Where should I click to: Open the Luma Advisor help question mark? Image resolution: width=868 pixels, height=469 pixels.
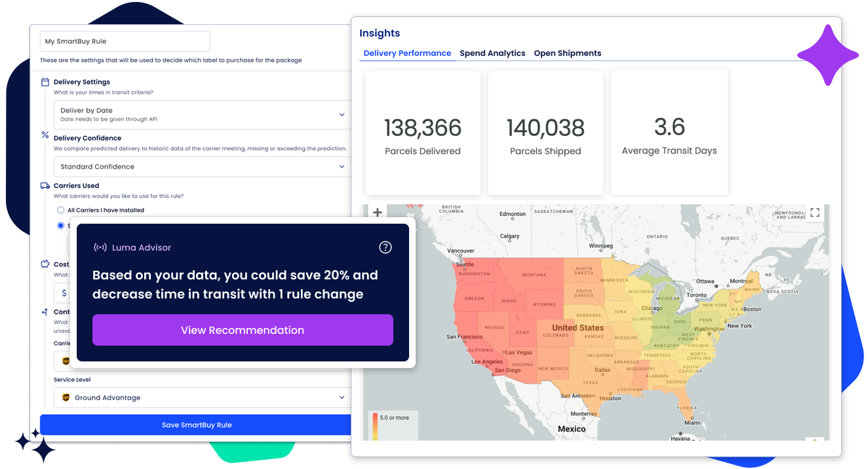point(385,247)
